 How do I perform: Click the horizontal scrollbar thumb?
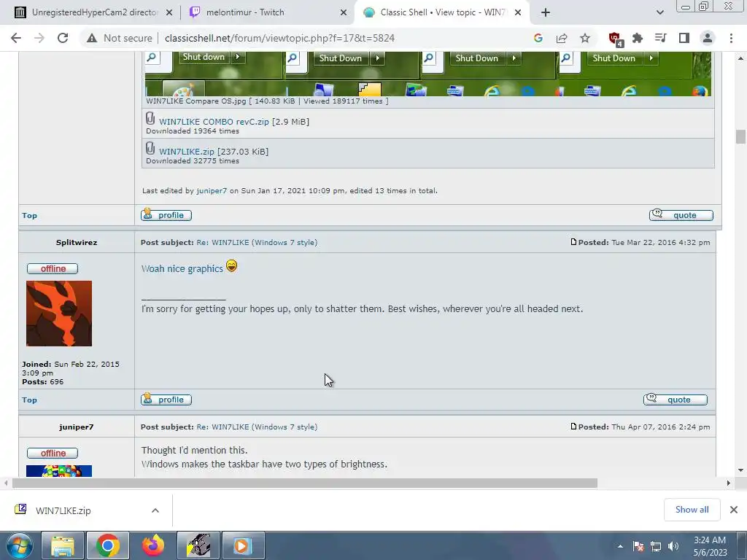click(304, 483)
